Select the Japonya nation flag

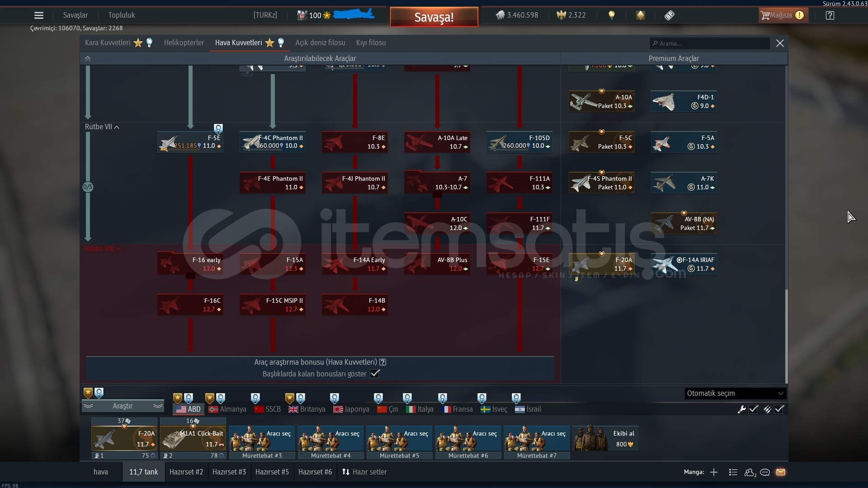351,409
